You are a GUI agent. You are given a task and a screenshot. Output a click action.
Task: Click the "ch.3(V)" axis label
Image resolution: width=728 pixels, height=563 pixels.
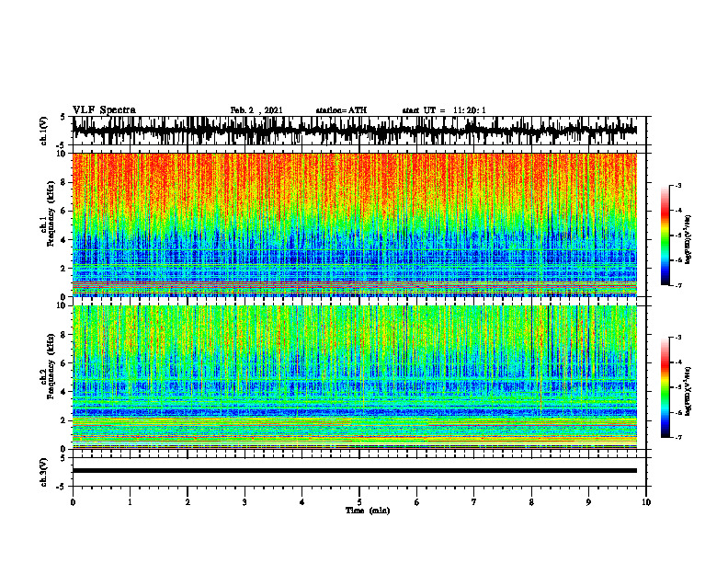click(x=43, y=472)
